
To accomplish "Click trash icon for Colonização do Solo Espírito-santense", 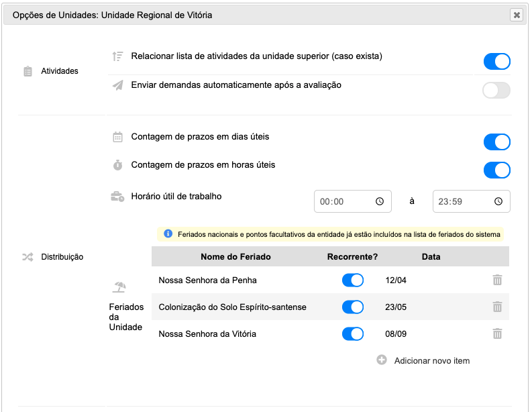I will point(497,307).
